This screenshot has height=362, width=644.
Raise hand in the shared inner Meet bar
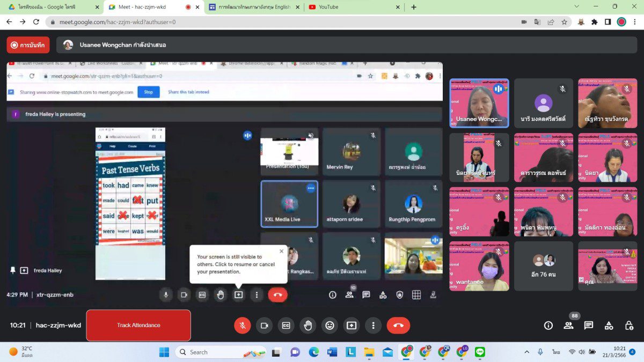(220, 294)
